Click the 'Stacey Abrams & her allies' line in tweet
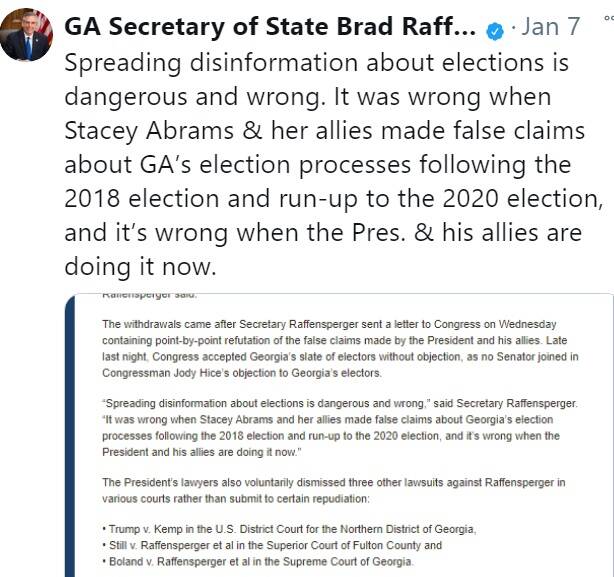Image resolution: width=614 pixels, height=577 pixels. point(324,130)
